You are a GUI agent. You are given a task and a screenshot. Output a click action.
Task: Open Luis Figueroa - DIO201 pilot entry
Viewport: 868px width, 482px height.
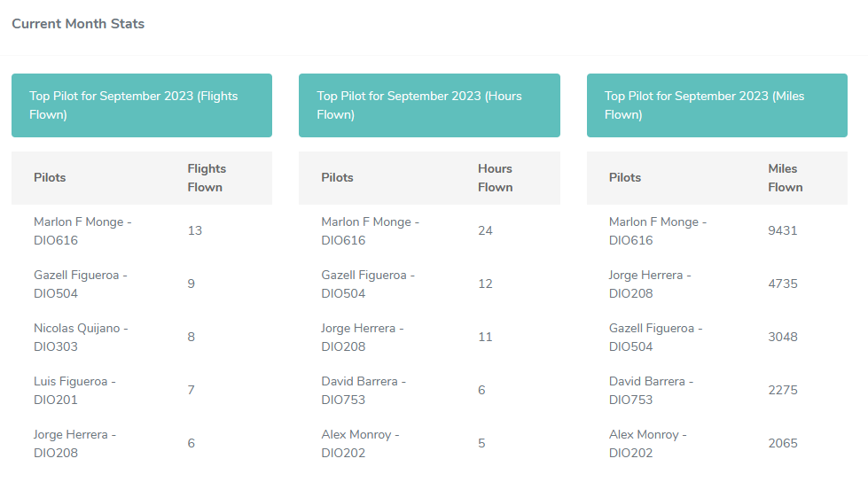coord(74,391)
